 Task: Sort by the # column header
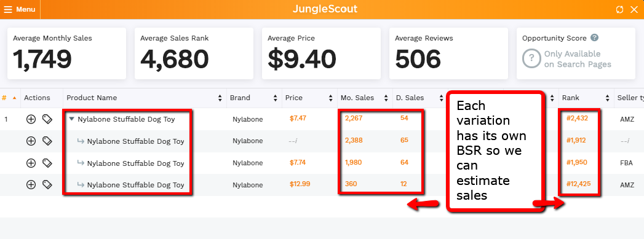click(x=4, y=98)
